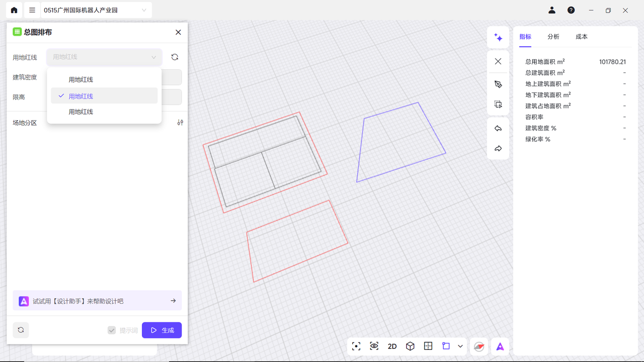Click the undo arrow icon

(498, 129)
